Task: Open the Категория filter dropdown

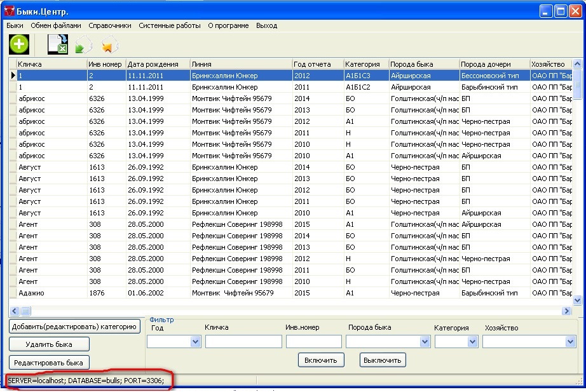Action: (x=472, y=342)
